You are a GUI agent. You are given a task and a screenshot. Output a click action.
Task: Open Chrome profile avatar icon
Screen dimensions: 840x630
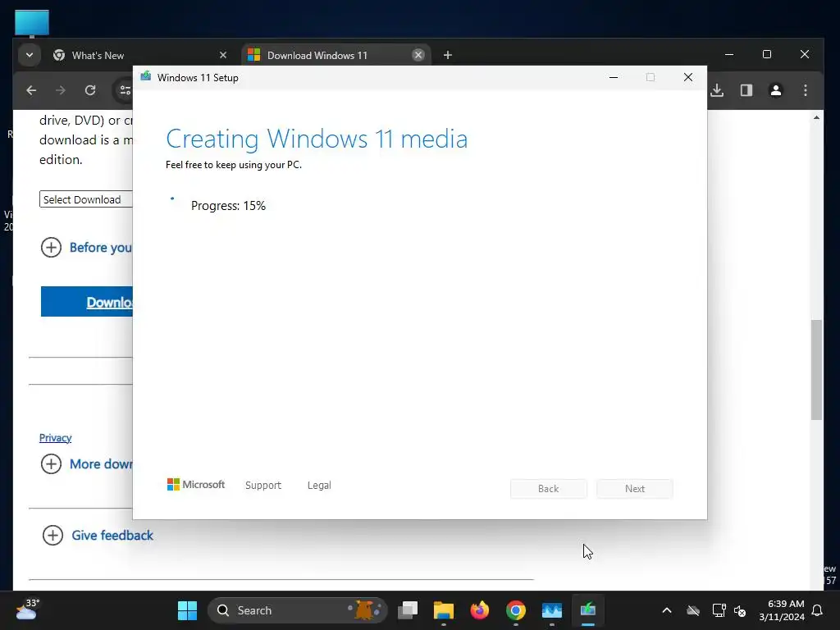[776, 90]
